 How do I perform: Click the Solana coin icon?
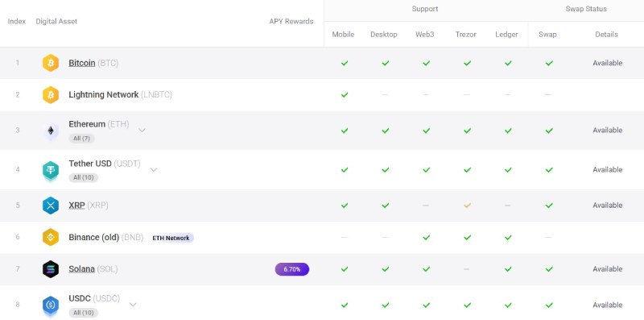[51, 269]
